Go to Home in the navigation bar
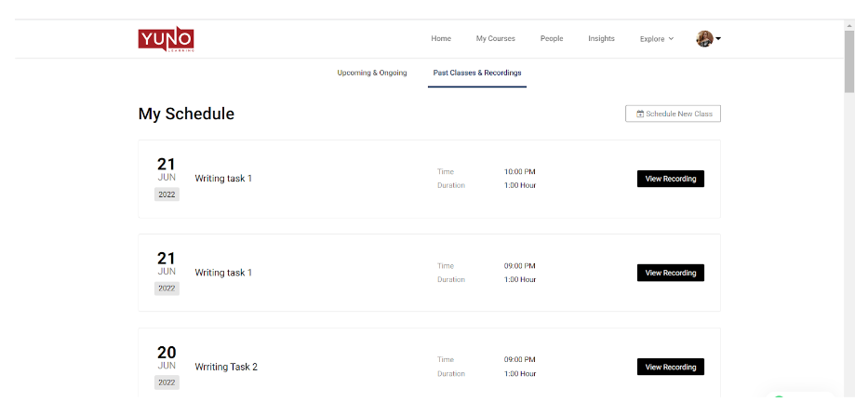The height and width of the screenshot is (402, 868). 441,39
